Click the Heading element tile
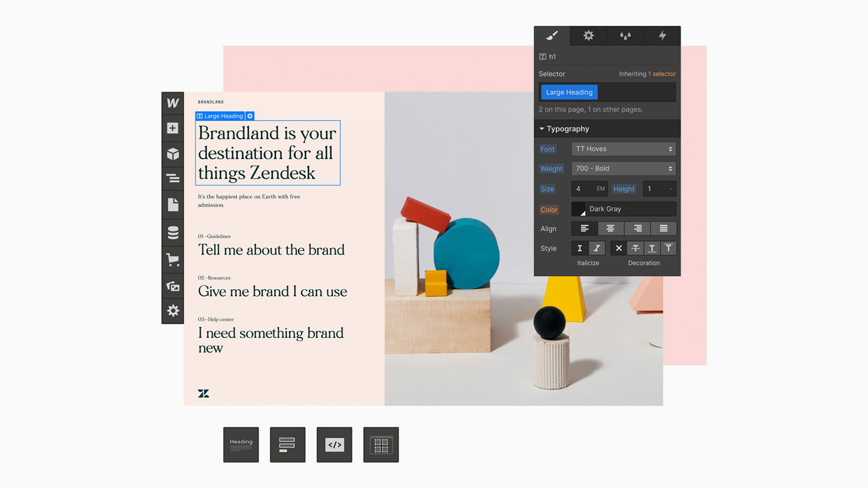 point(241,445)
